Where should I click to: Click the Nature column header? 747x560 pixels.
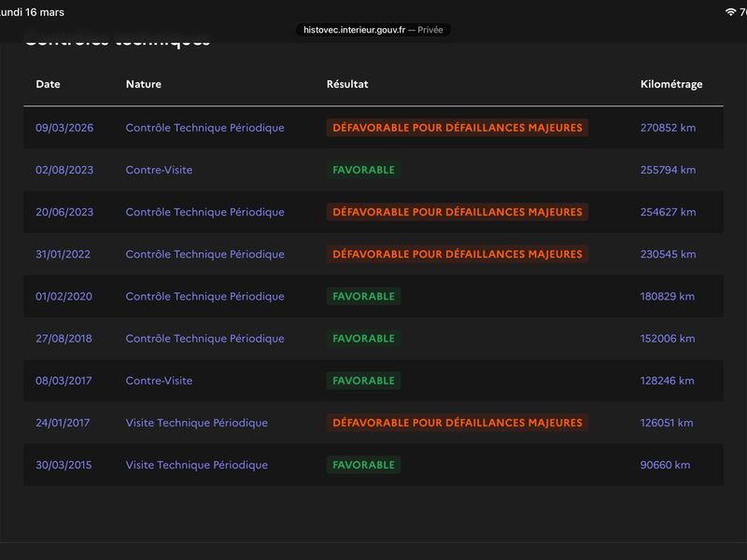[144, 84]
